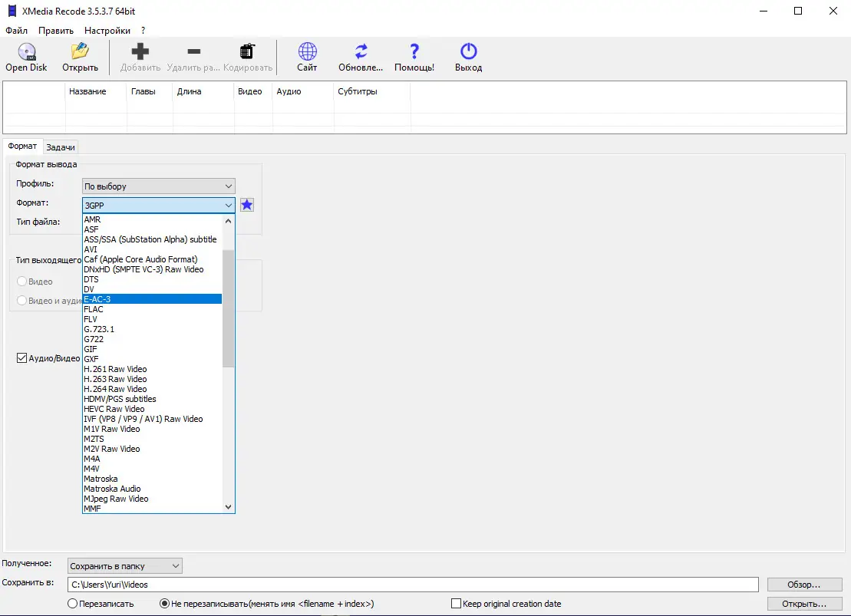Click the Open Disk toolbar icon

click(26, 52)
